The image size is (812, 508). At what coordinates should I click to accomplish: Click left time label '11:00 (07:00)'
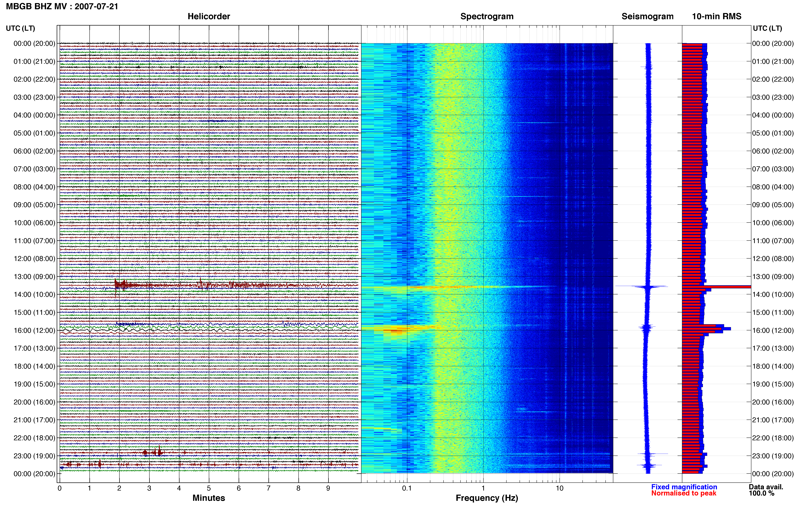34,241
